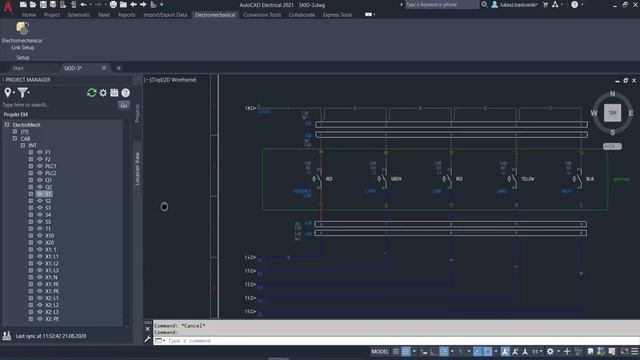This screenshot has height=360, width=640.
Task: Open quick access toolbar customize dropdown arrow
Action: pyautogui.click(x=162, y=4)
